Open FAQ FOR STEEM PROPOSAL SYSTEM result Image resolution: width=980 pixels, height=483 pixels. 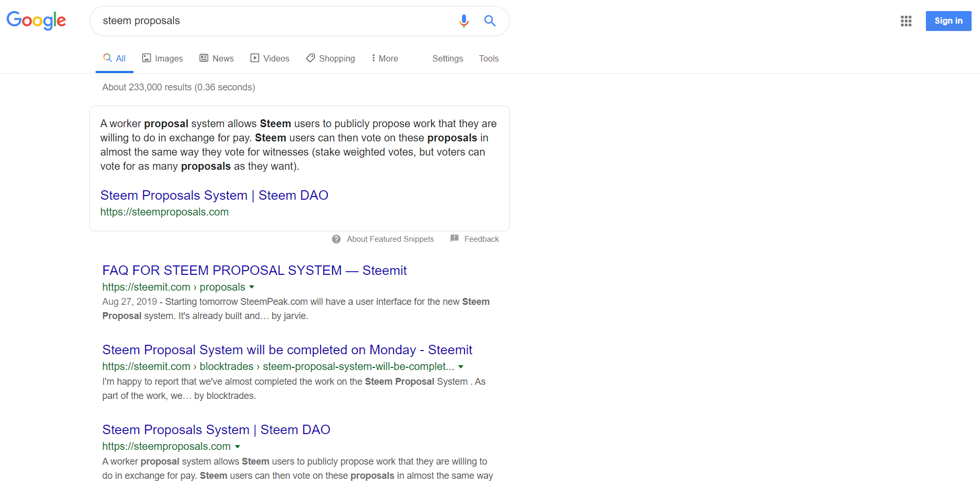pos(254,271)
